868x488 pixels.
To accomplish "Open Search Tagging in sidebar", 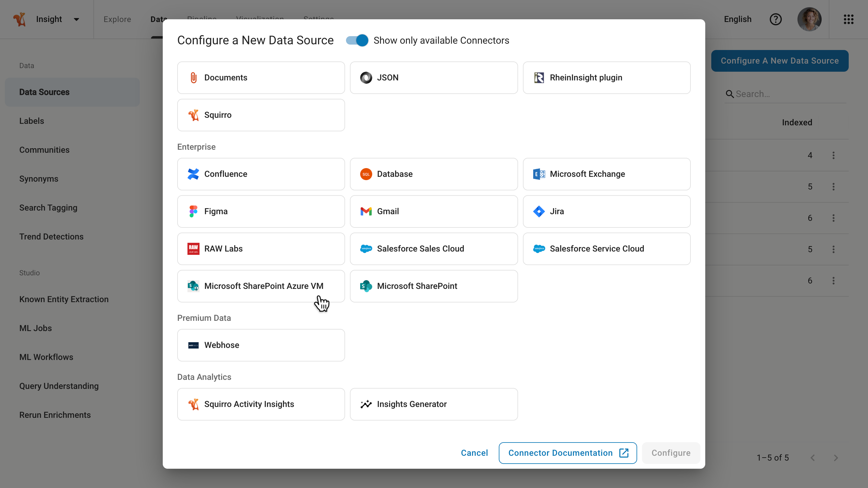I will point(48,208).
